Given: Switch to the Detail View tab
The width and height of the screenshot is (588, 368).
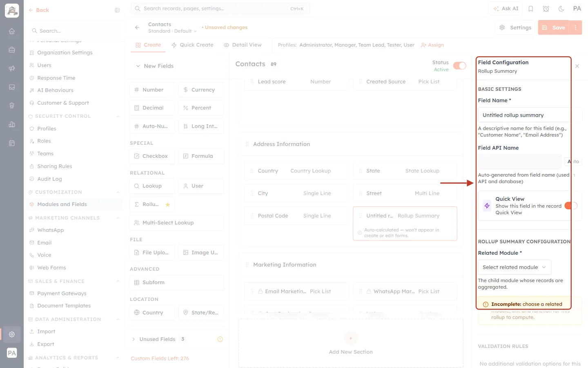Looking at the screenshot, I should [x=243, y=45].
